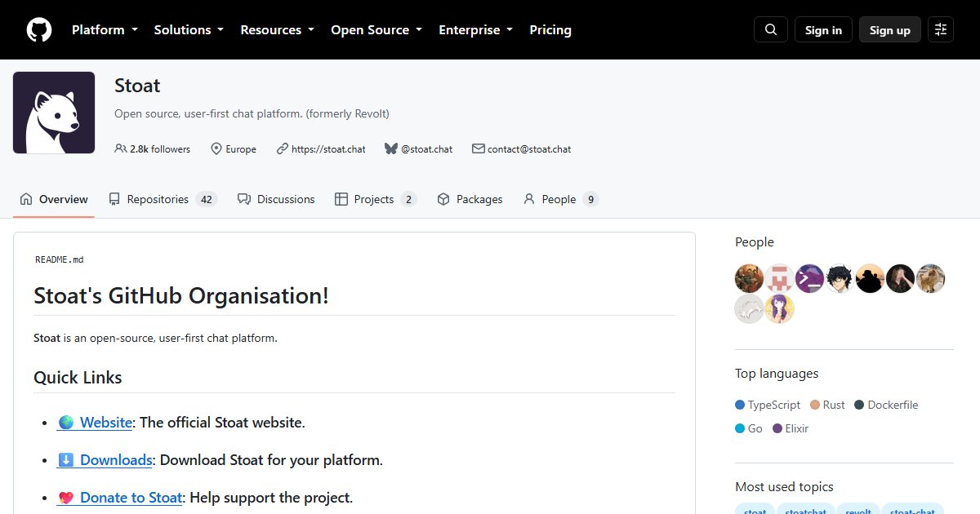The image size is (980, 514).
Task: Open the purple terminal-prompt member avatar
Action: pos(809,279)
